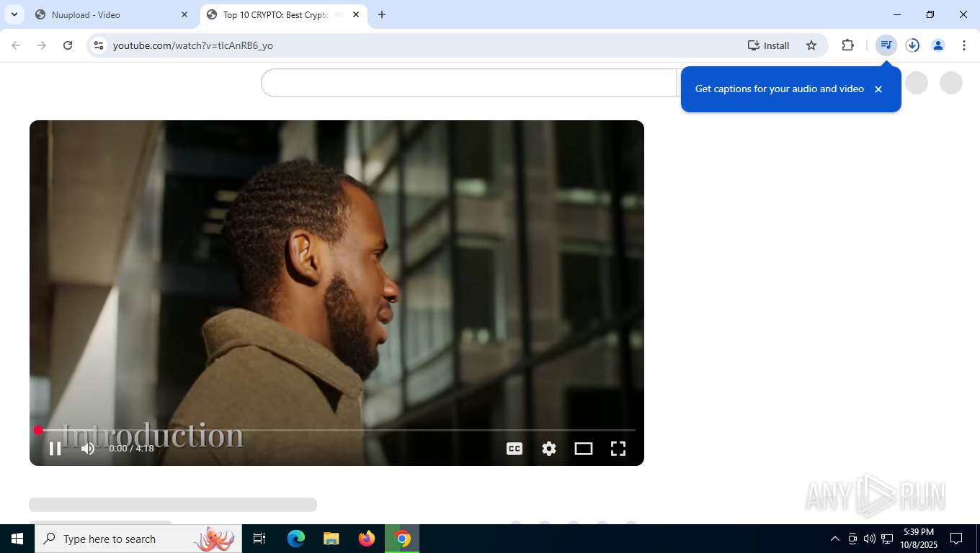Image resolution: width=980 pixels, height=553 pixels.
Task: Pause the video playback
Action: (55, 449)
